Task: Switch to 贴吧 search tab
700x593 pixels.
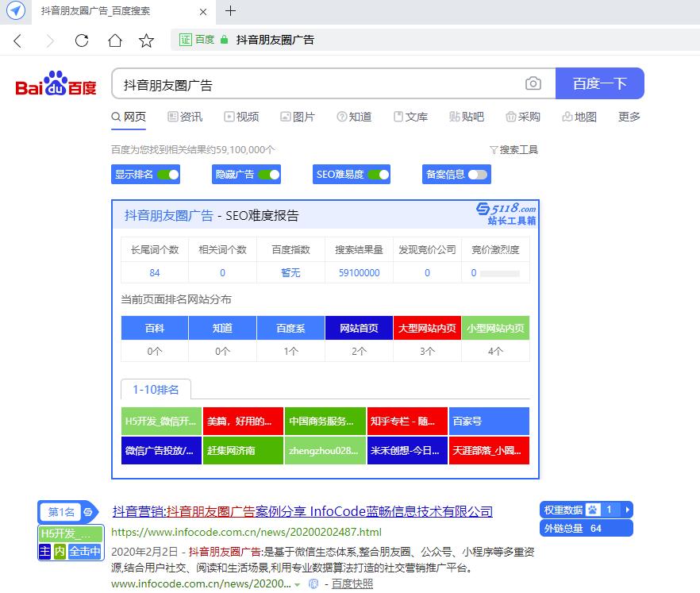Action: 467,117
